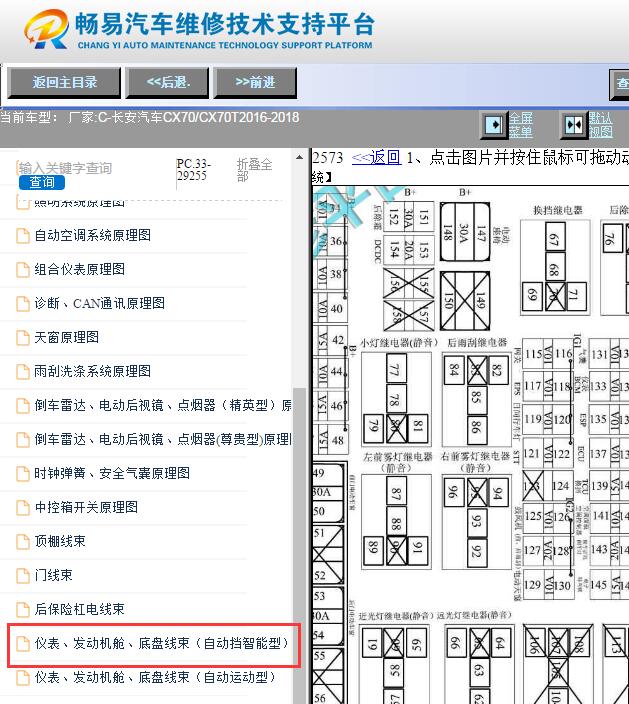Click the blue 查询 search button
629x704 pixels.
tap(42, 182)
